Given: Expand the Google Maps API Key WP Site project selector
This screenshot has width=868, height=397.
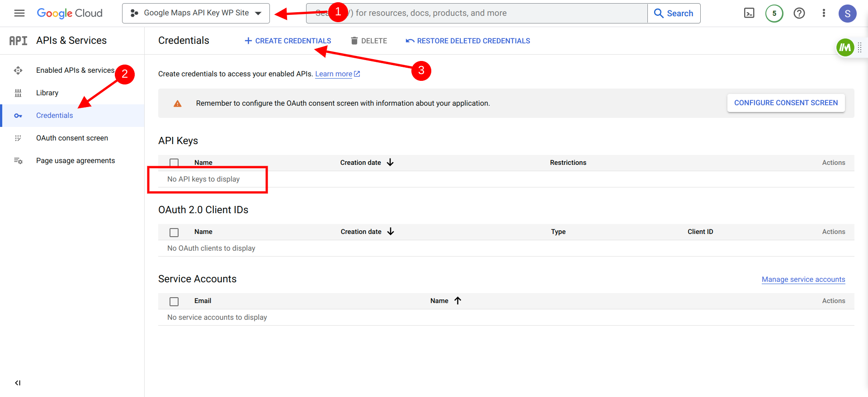Looking at the screenshot, I should (196, 13).
